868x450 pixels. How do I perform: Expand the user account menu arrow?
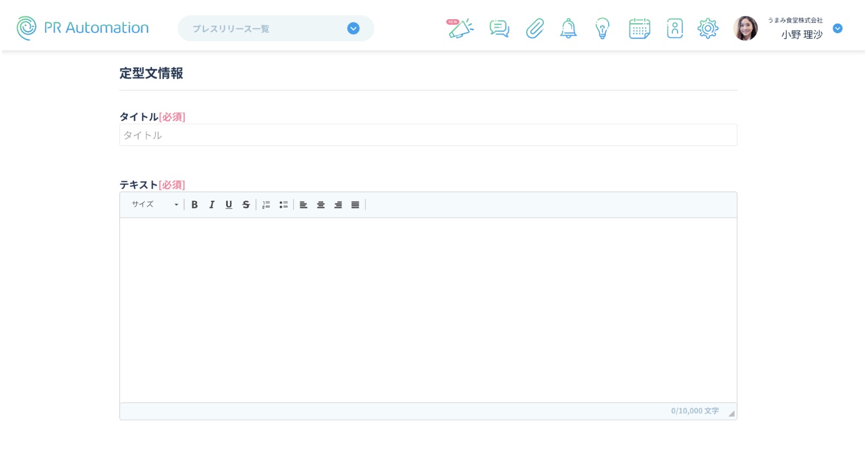(x=837, y=28)
